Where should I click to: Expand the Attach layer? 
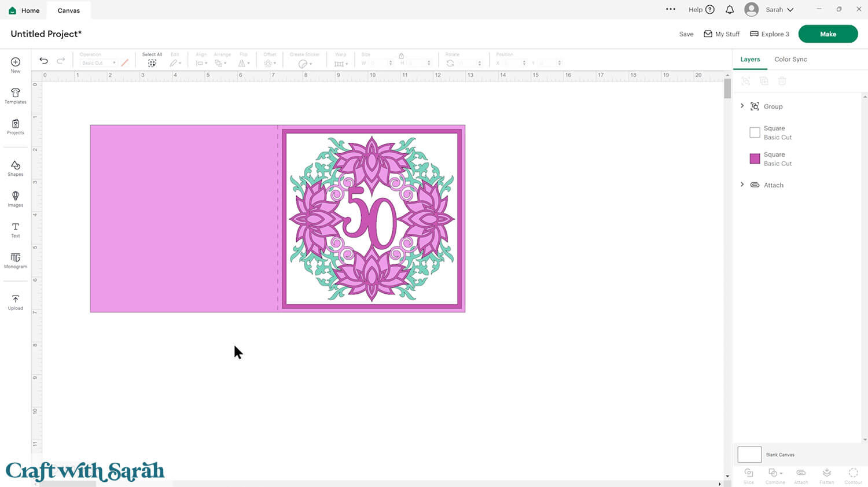coord(742,185)
